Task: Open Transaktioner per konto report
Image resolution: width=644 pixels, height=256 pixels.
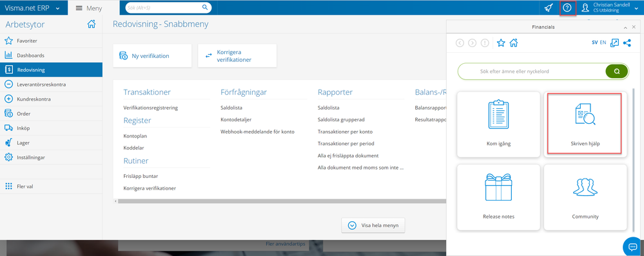Action: point(346,132)
